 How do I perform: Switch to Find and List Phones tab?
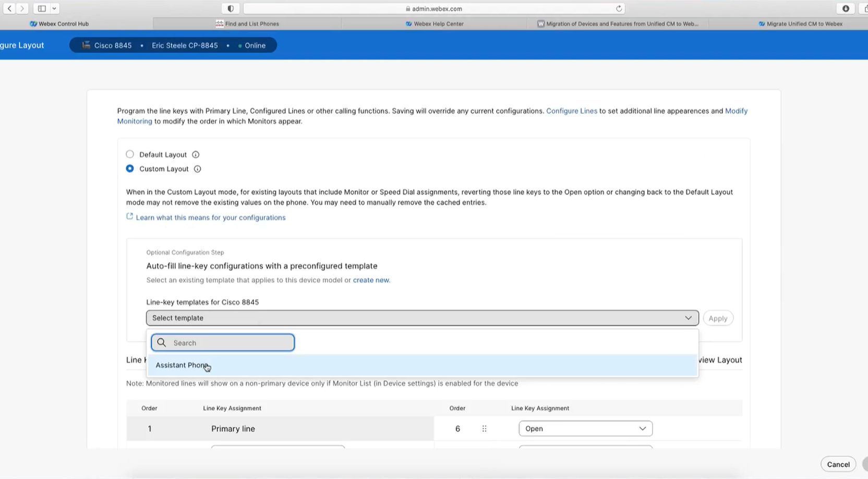(247, 23)
